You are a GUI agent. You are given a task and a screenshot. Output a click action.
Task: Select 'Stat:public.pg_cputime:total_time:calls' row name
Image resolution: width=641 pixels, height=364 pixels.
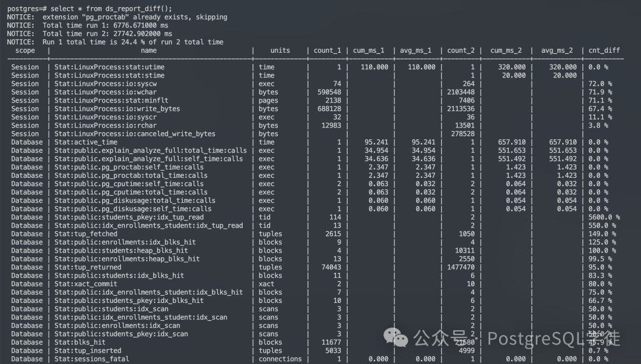pyautogui.click(x=131, y=192)
